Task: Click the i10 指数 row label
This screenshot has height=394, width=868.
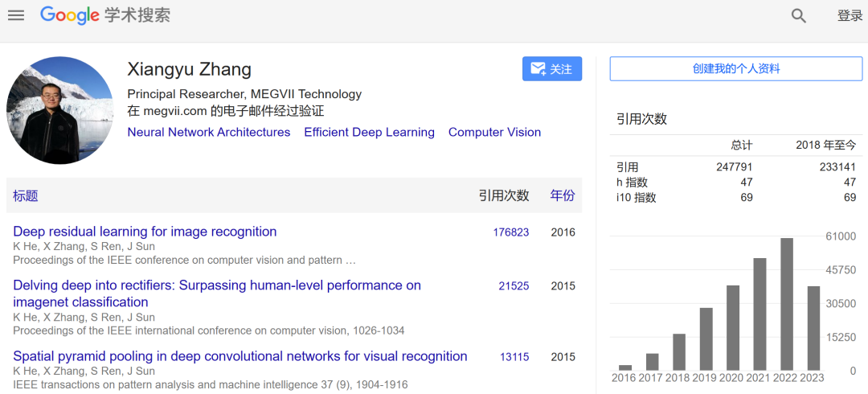Action: [636, 197]
